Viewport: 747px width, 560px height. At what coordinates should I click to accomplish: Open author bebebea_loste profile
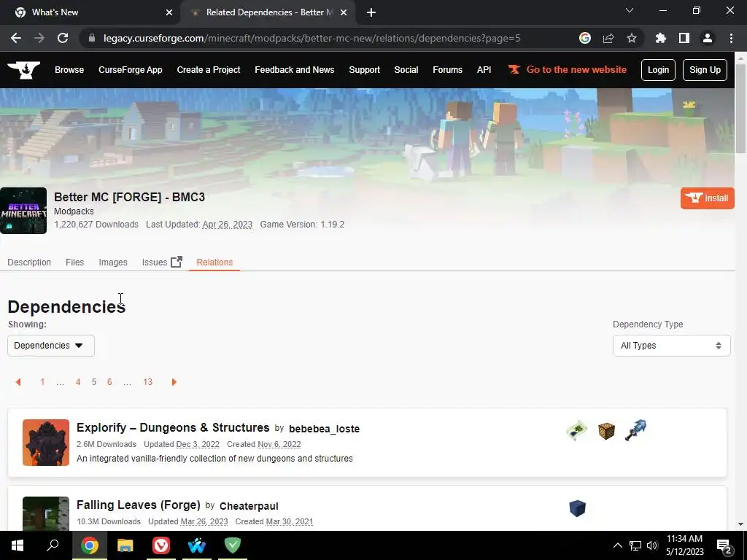click(324, 429)
